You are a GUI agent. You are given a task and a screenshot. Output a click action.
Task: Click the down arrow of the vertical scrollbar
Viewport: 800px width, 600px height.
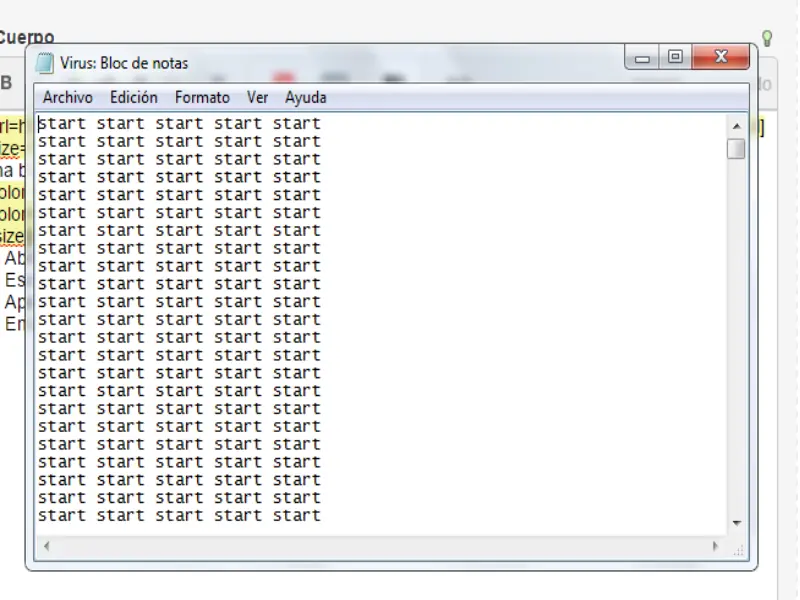click(736, 522)
